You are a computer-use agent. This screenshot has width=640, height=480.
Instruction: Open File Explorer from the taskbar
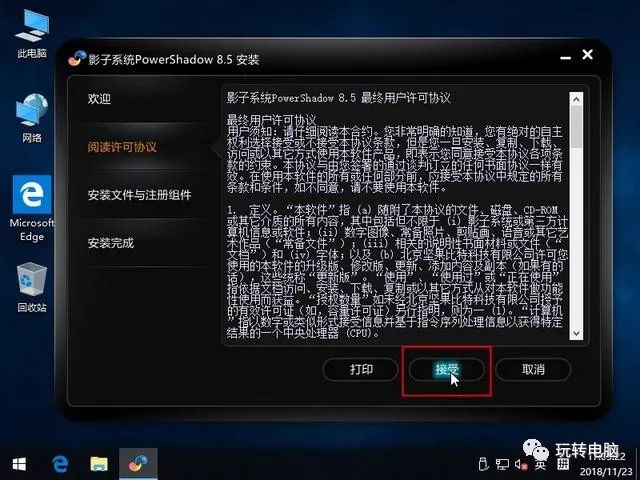click(x=99, y=464)
